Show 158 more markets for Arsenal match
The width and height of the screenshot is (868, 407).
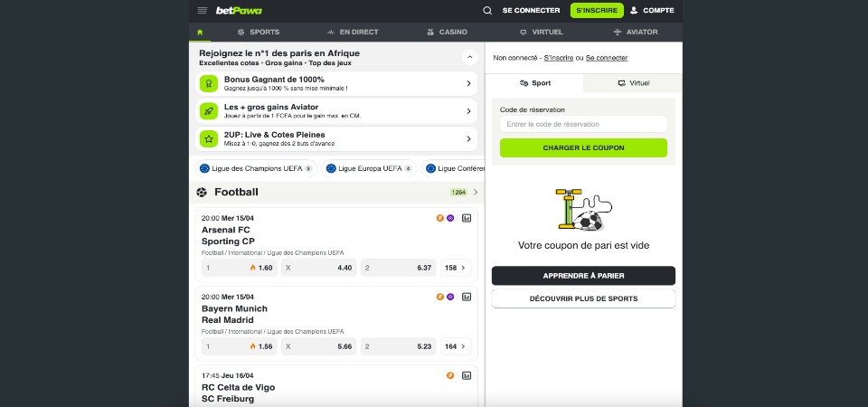click(456, 268)
